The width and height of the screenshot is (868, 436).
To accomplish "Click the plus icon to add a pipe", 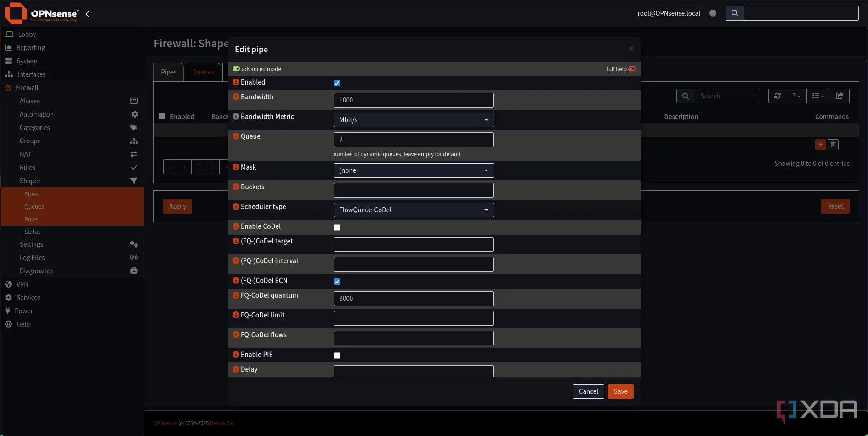I will point(820,144).
